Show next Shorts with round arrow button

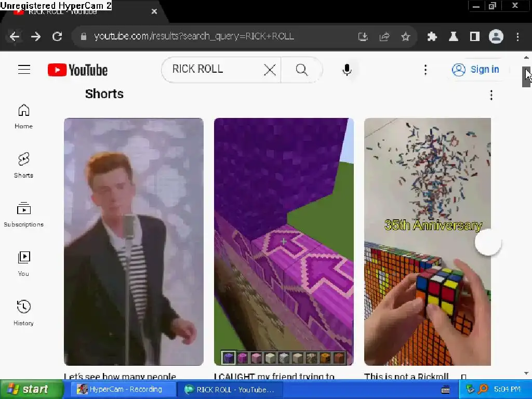coord(488,242)
